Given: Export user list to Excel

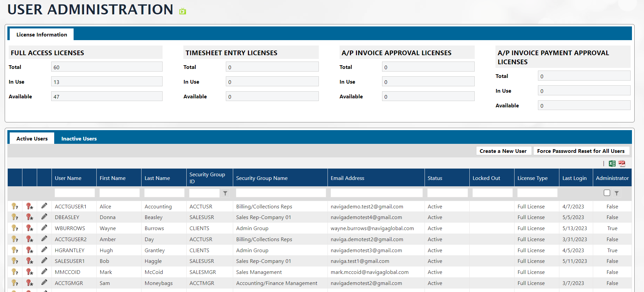Looking at the screenshot, I should coord(612,164).
